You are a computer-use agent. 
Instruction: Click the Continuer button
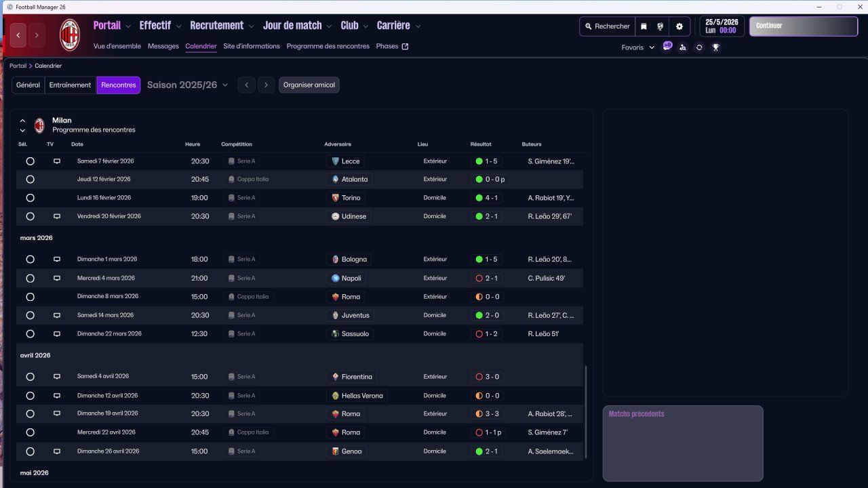point(804,26)
